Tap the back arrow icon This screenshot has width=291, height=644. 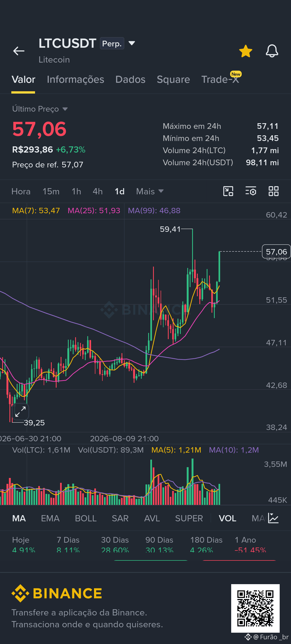[x=19, y=51]
